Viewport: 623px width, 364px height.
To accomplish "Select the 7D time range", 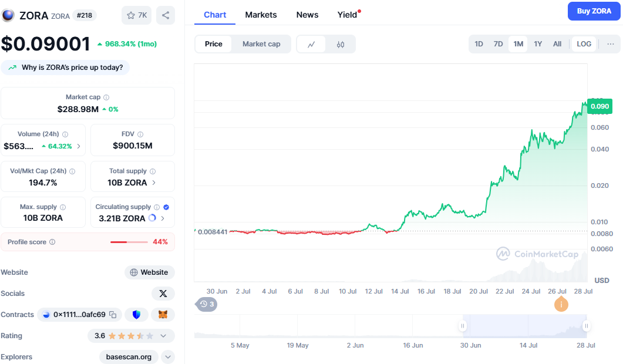I will [498, 44].
